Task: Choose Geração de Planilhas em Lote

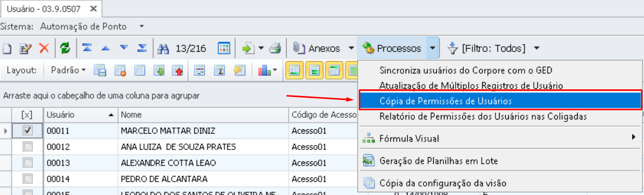Action: pyautogui.click(x=438, y=161)
